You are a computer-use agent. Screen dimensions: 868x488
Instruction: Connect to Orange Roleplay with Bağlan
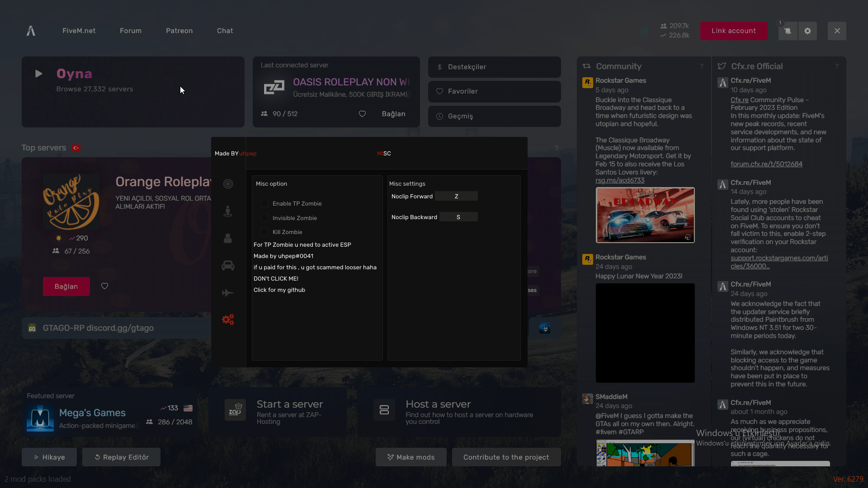point(66,286)
